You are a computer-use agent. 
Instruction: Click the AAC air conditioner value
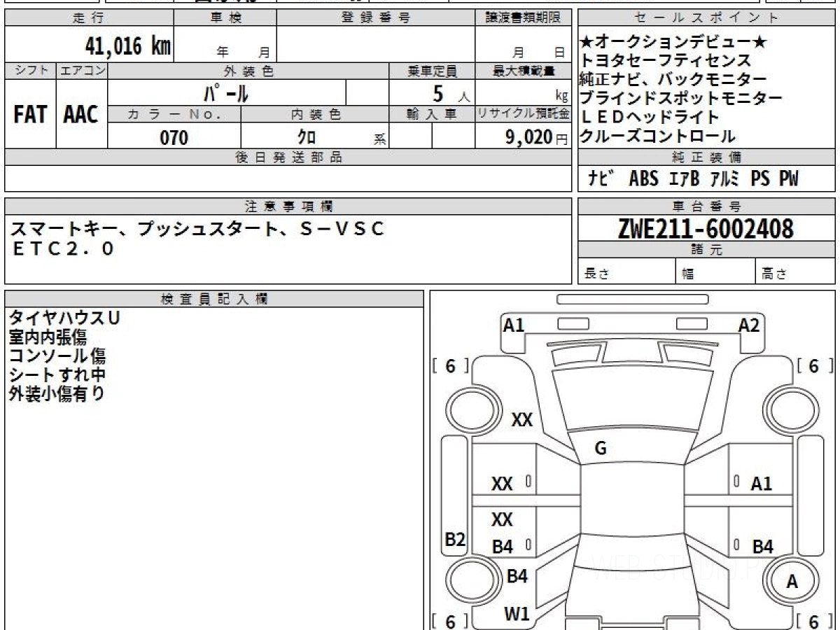point(81,115)
